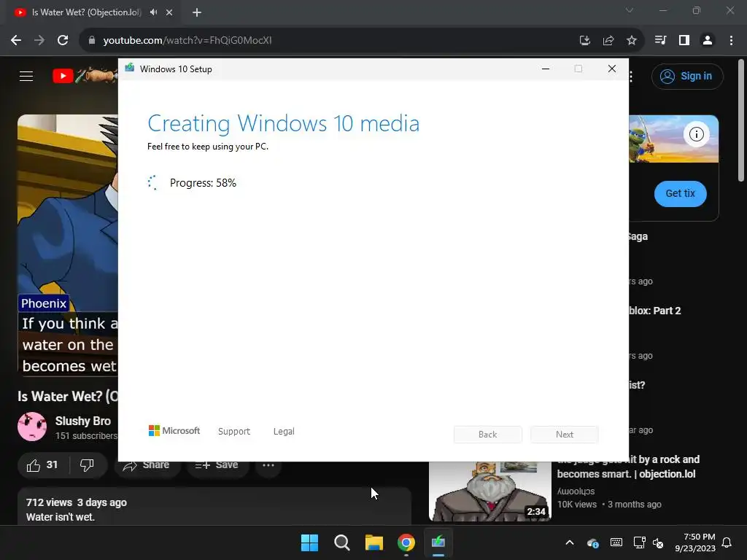Open Slushy Bro channel avatar

click(32, 427)
